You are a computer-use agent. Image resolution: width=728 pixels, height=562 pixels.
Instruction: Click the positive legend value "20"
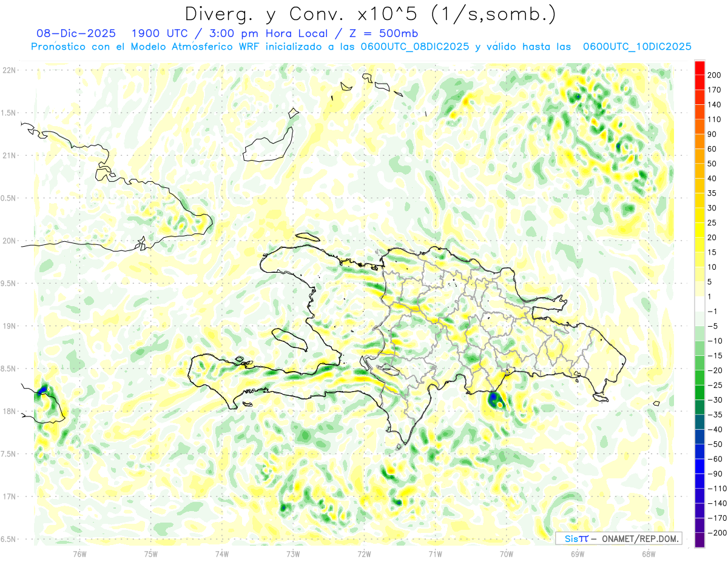coord(712,238)
